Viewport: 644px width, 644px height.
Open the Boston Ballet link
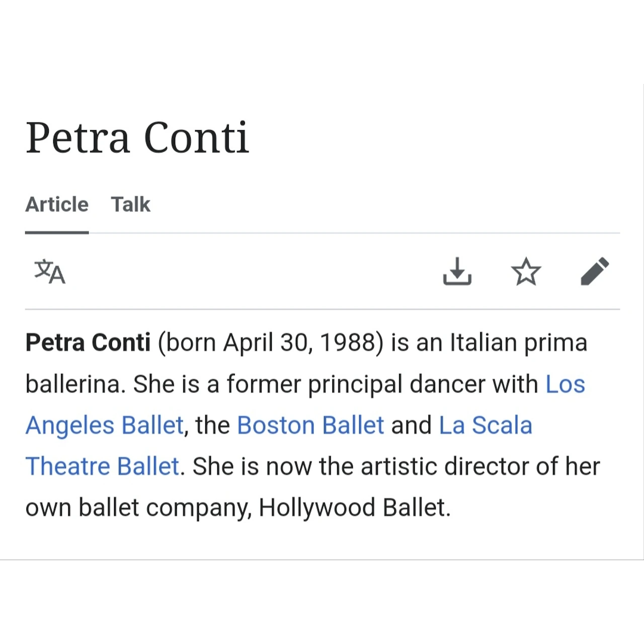[x=310, y=425]
